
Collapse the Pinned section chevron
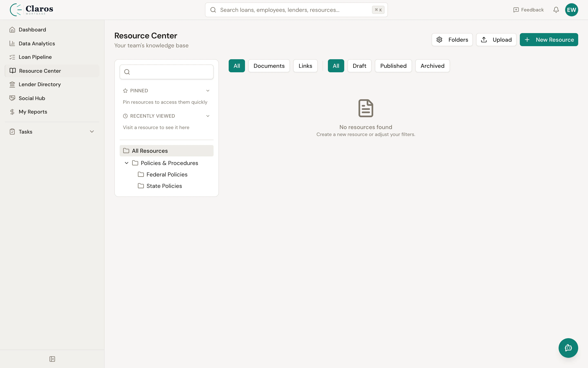[207, 90]
